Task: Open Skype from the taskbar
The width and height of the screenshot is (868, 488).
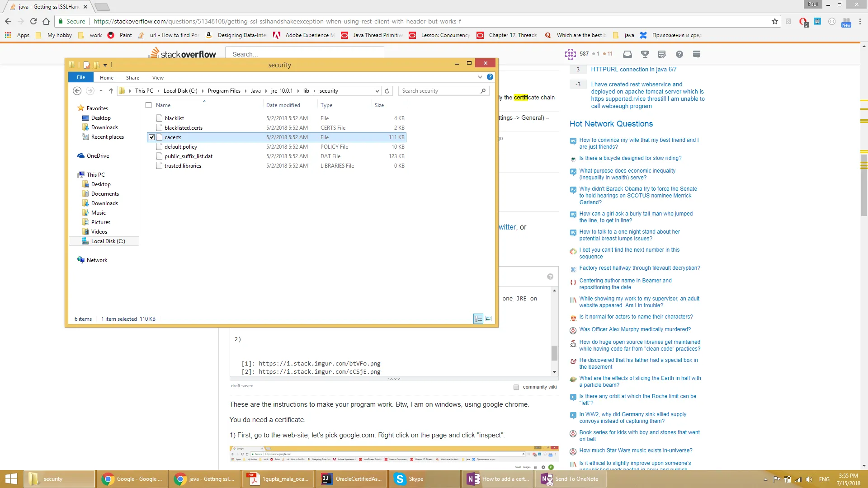Action: click(x=409, y=479)
